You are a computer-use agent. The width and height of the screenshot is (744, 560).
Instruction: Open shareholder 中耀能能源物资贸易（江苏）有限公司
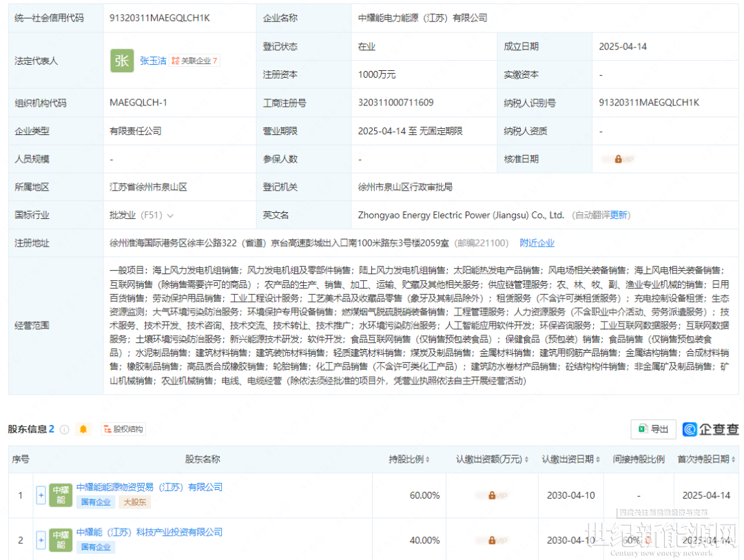(149, 488)
